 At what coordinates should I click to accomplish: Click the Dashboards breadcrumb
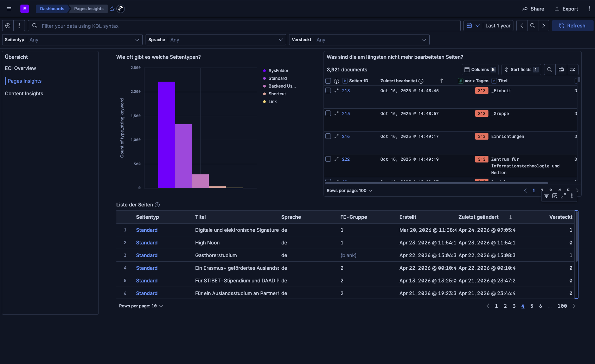click(x=52, y=9)
